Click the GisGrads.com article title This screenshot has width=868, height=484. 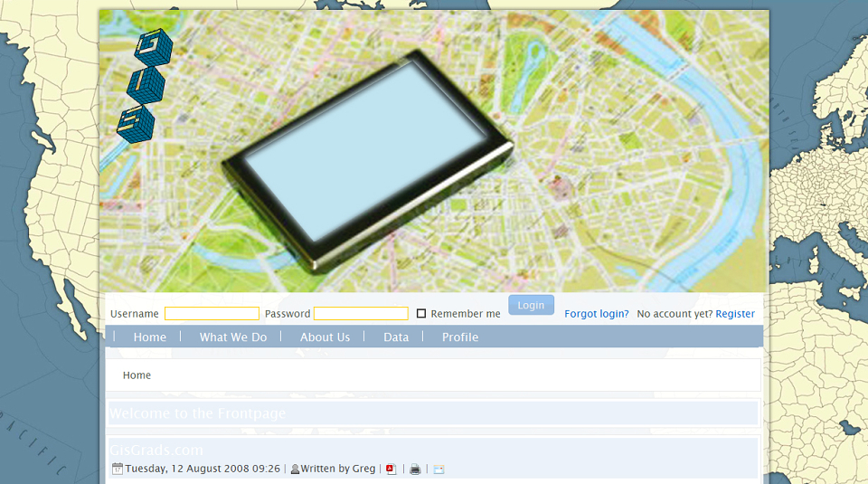click(x=156, y=450)
